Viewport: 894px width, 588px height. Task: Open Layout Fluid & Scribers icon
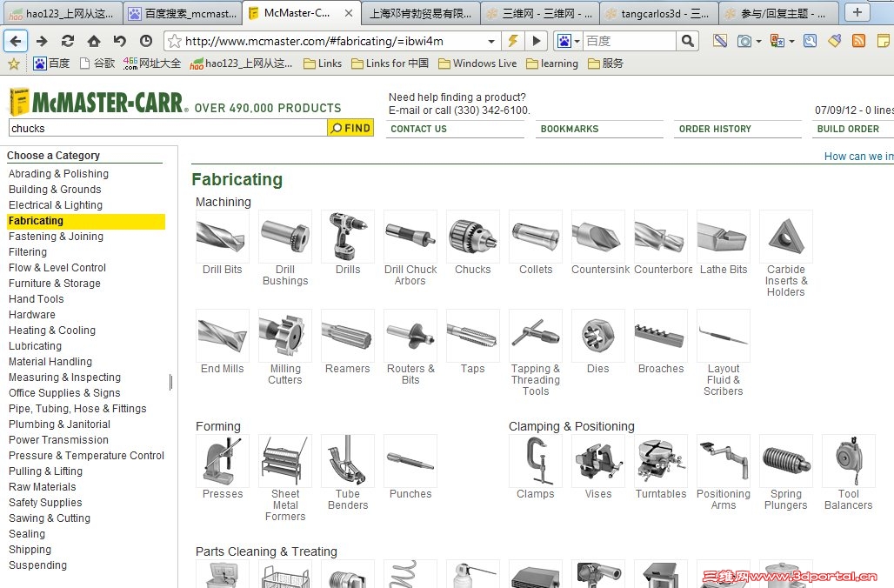pos(724,336)
